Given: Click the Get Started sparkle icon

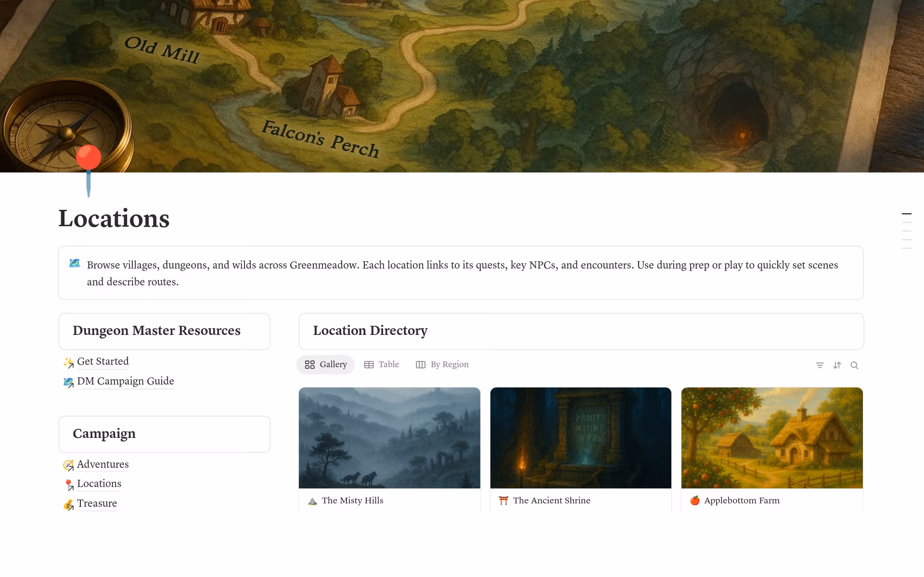Looking at the screenshot, I should (69, 362).
